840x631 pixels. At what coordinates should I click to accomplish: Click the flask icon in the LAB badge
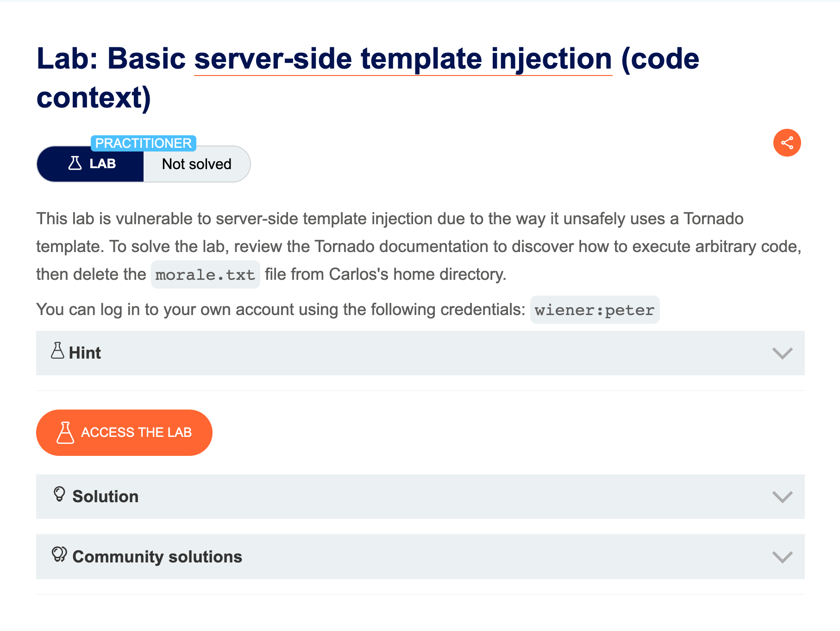click(x=75, y=164)
